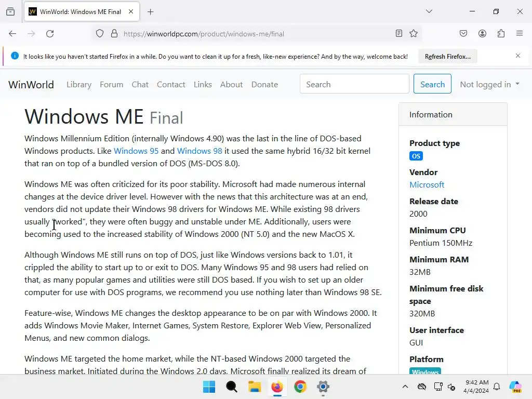This screenshot has width=532, height=399.
Task: Click the volume tray icon
Action: tap(451, 387)
